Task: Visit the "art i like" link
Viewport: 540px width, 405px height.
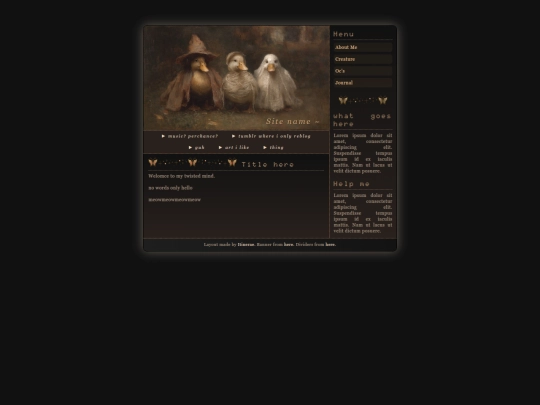Action: click(x=234, y=147)
